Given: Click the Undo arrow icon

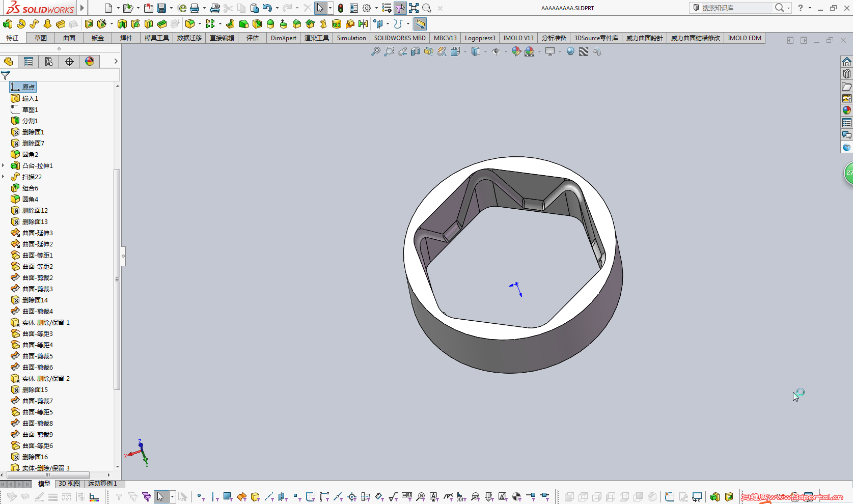Looking at the screenshot, I should tap(267, 8).
